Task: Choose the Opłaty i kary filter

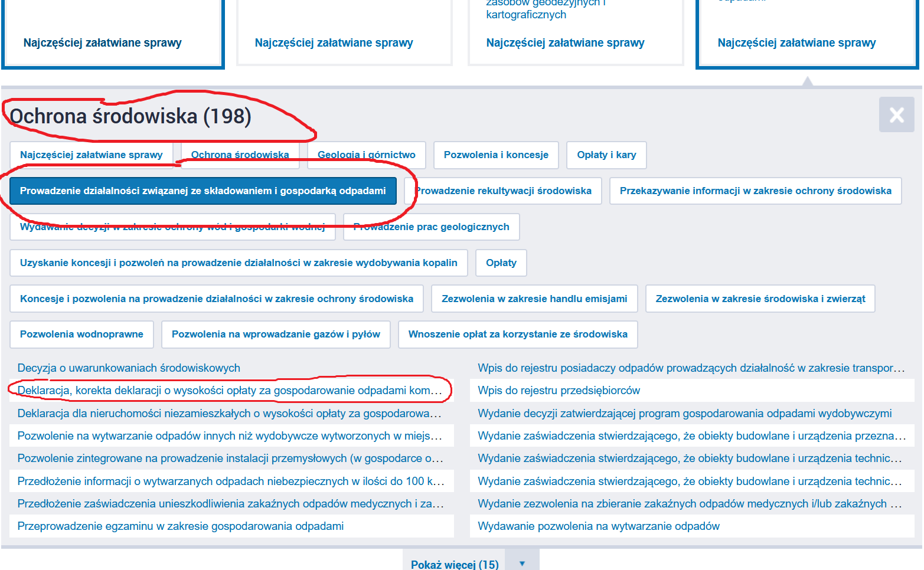Action: point(606,155)
